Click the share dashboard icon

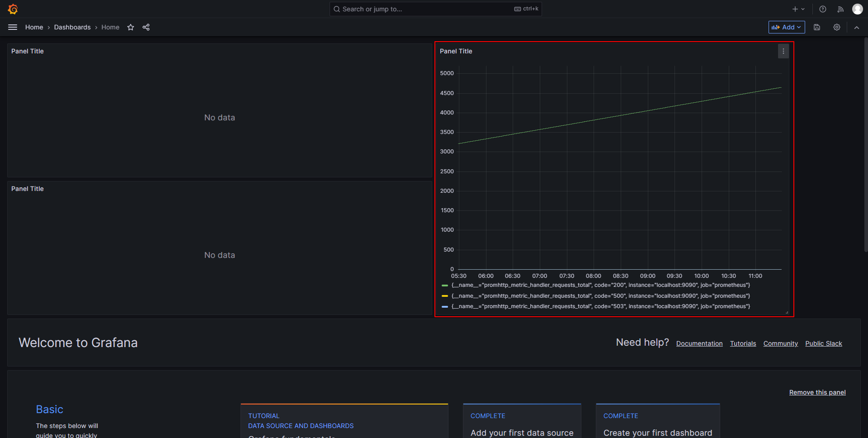tap(146, 27)
